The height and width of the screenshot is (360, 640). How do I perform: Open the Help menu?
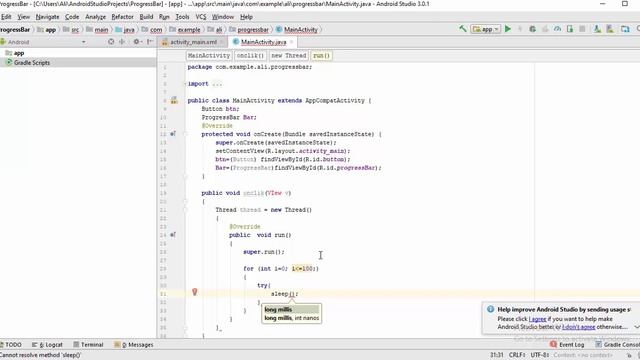pyautogui.click(x=246, y=17)
